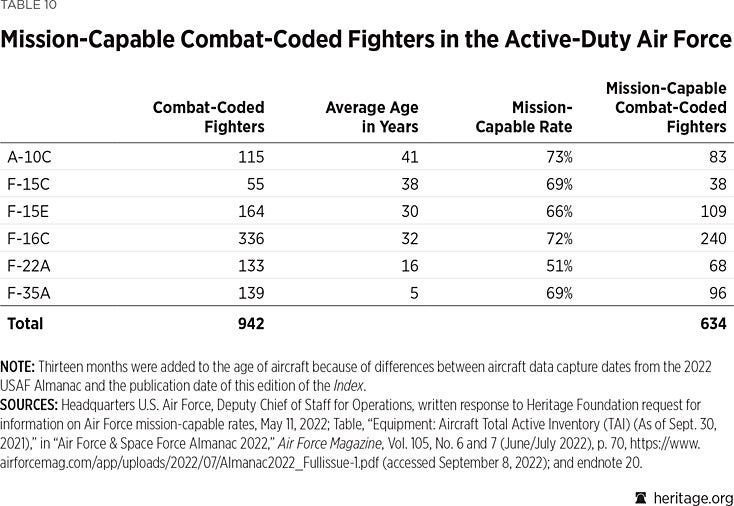
Task: Select the Average Age in Years header
Action: click(x=372, y=117)
